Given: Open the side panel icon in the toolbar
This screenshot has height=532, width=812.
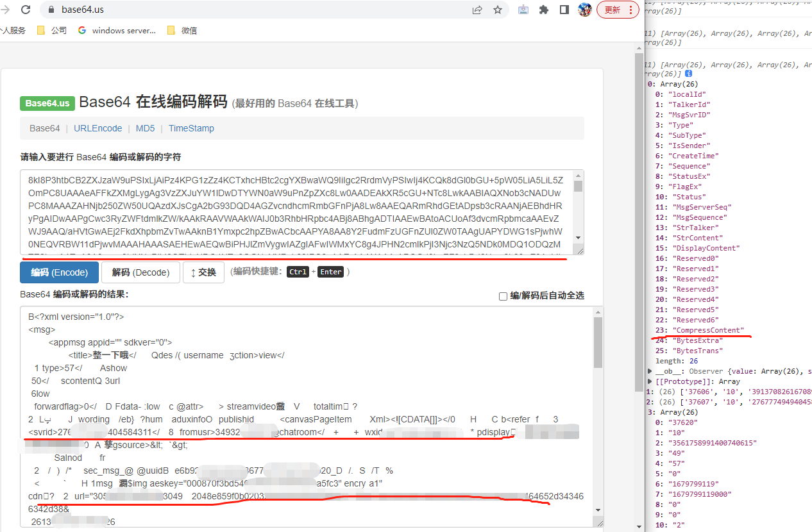Looking at the screenshot, I should [564, 10].
